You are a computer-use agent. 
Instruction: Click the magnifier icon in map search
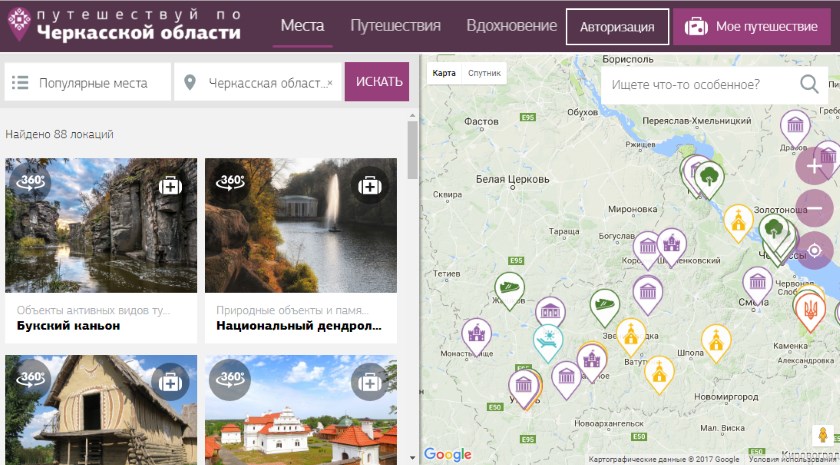click(809, 84)
